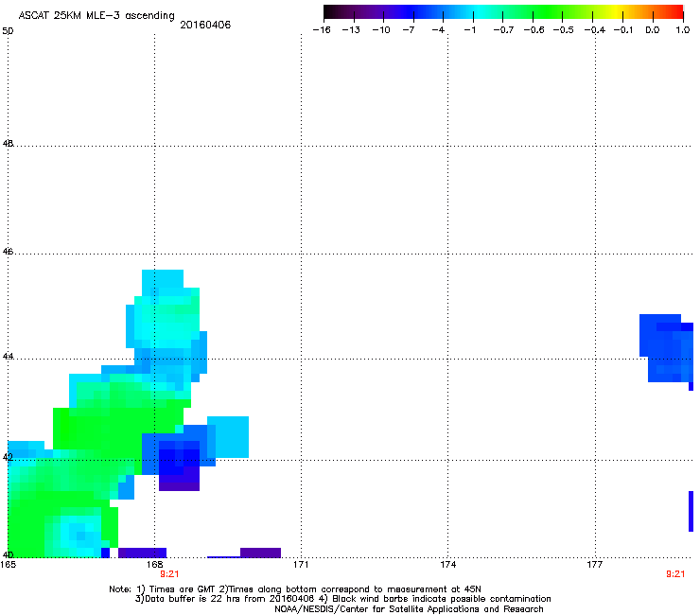
Task: Click the colorbar label "-0.7"
Action: [503, 30]
